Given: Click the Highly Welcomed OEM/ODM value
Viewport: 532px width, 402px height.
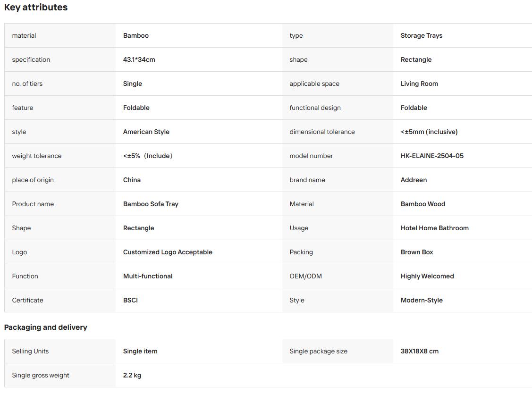Looking at the screenshot, I should pos(427,276).
